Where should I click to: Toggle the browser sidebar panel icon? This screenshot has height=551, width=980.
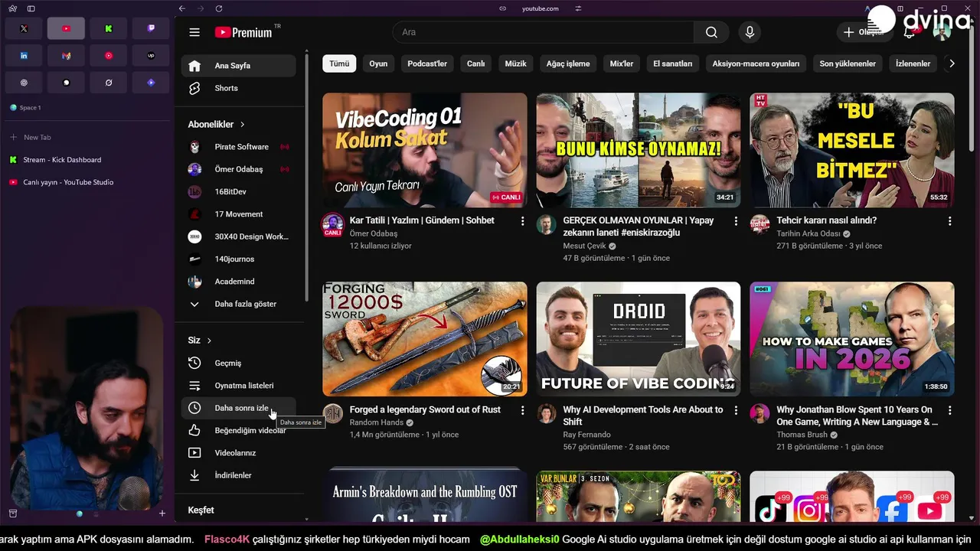[x=31, y=8]
